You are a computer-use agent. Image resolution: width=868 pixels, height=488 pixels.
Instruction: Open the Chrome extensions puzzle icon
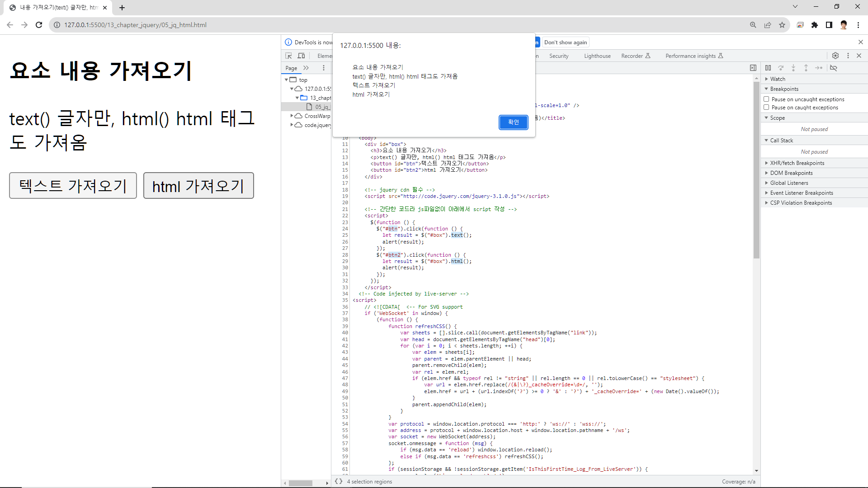coord(815,25)
